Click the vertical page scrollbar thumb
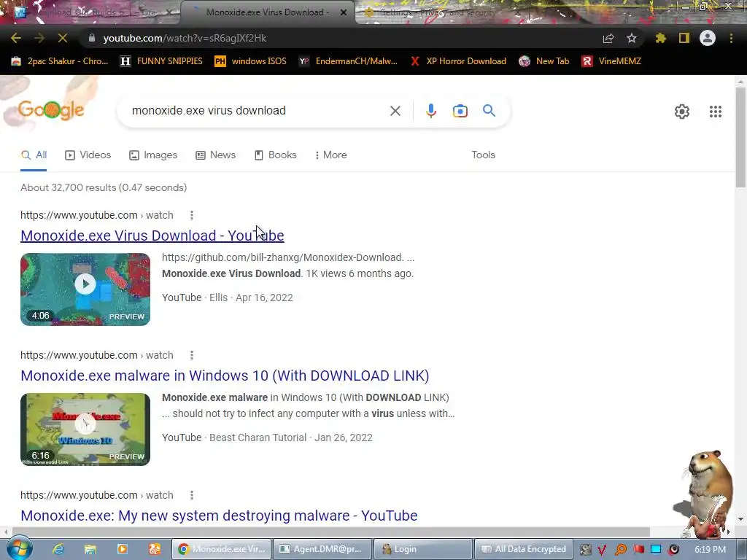The height and width of the screenshot is (560, 747). click(740, 137)
